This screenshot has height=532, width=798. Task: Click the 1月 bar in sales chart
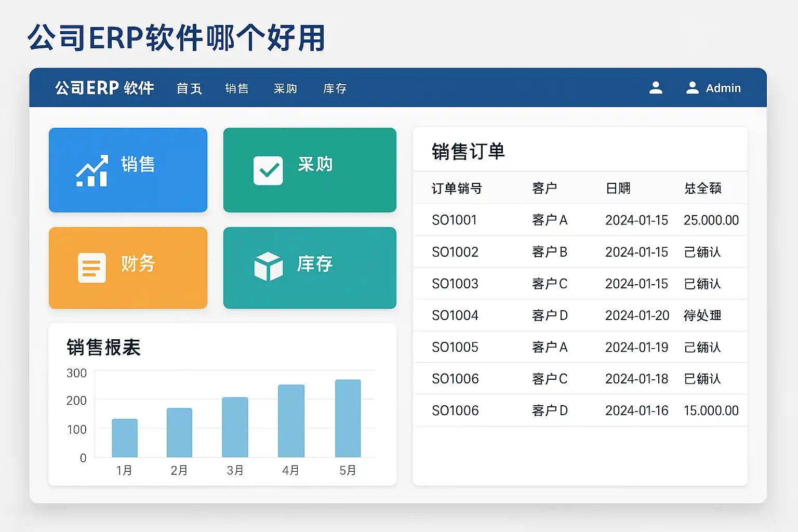[x=125, y=437]
